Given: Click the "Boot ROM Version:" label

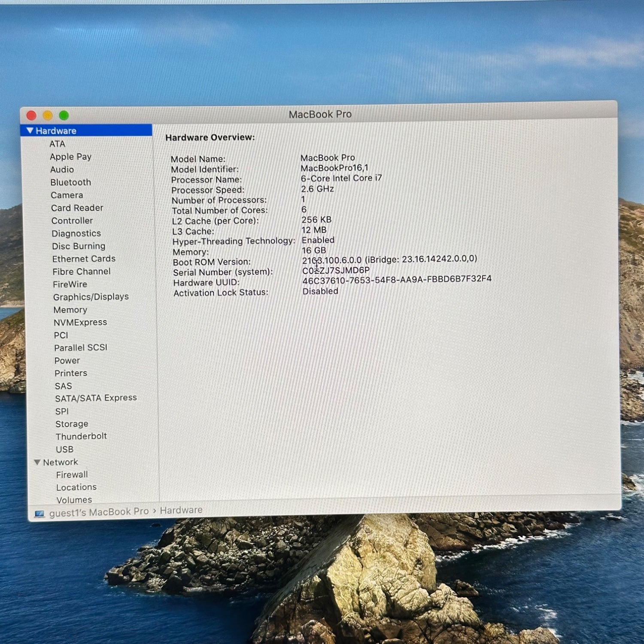Looking at the screenshot, I should point(212,262).
